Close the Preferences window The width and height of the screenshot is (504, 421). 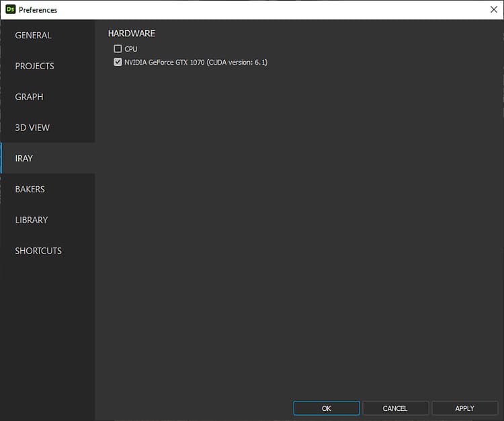494,9
